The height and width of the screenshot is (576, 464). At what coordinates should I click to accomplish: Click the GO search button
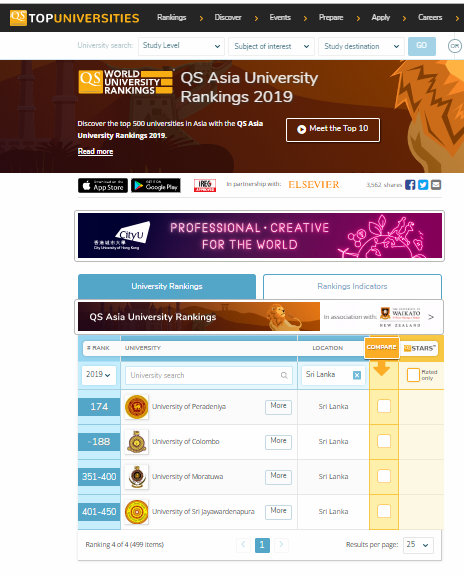422,46
